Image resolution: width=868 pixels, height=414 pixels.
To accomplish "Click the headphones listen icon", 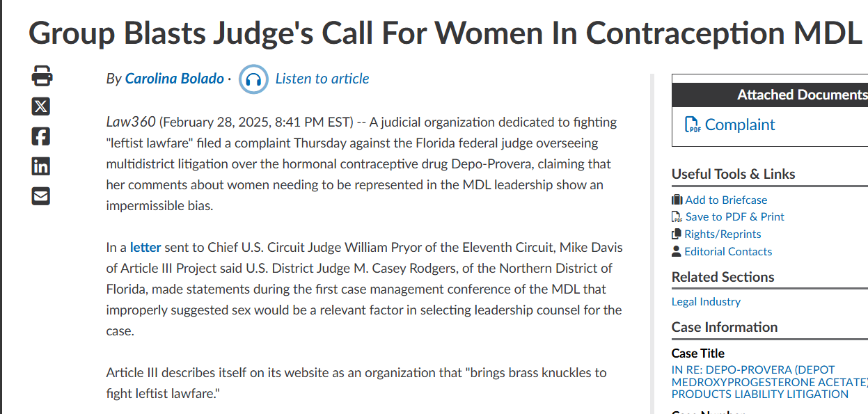I will pyautogui.click(x=253, y=79).
